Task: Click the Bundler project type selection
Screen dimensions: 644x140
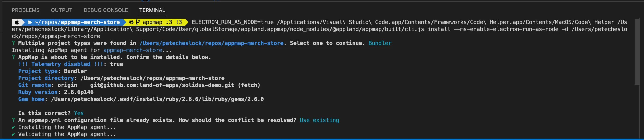Action: point(380,43)
